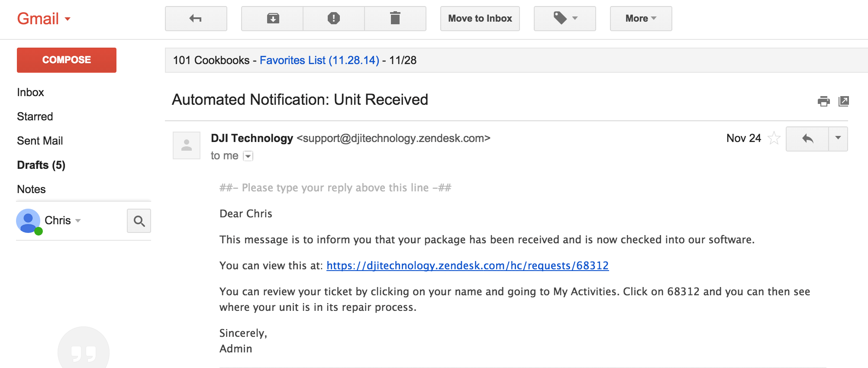Click the red COMPOSE button
This screenshot has height=368, width=868.
pyautogui.click(x=67, y=60)
